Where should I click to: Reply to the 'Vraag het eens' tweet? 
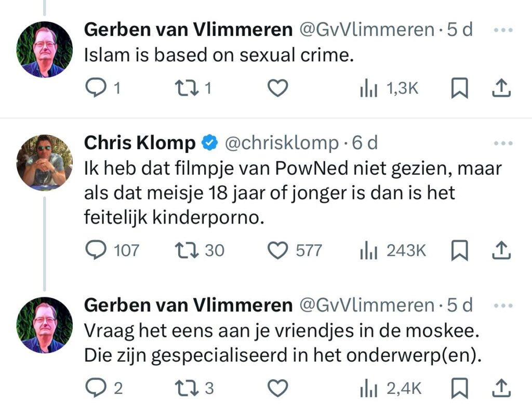coord(95,388)
